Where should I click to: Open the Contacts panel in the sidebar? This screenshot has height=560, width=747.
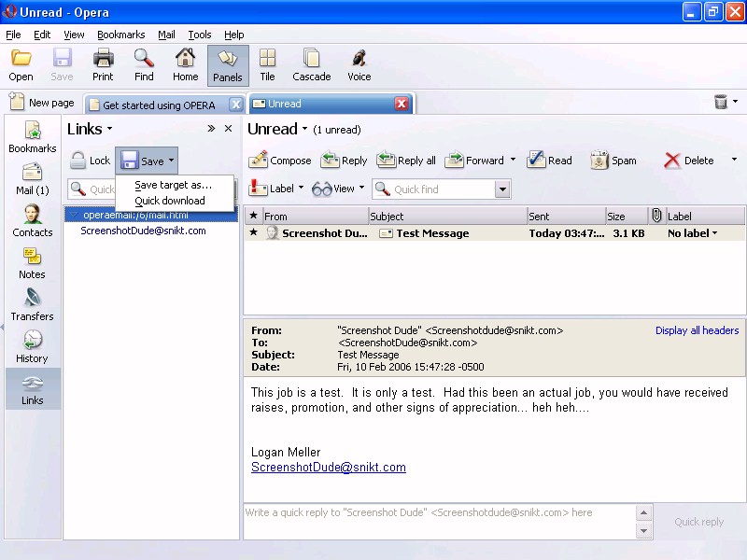(33, 220)
